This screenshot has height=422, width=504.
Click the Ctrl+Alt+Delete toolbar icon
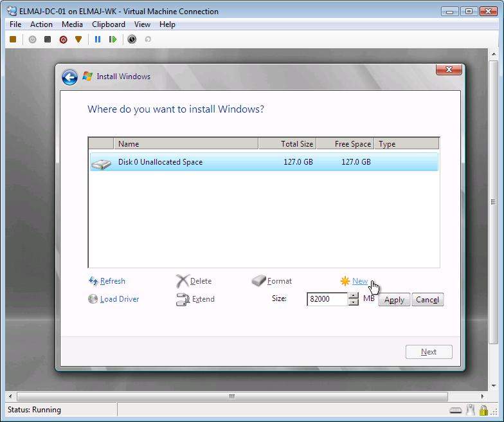[x=13, y=39]
